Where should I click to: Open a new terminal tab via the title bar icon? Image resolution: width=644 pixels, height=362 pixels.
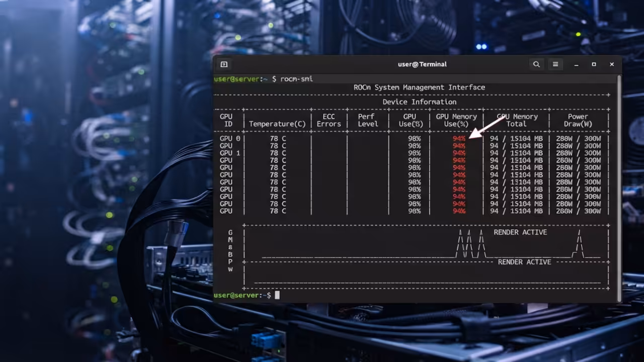tap(224, 64)
